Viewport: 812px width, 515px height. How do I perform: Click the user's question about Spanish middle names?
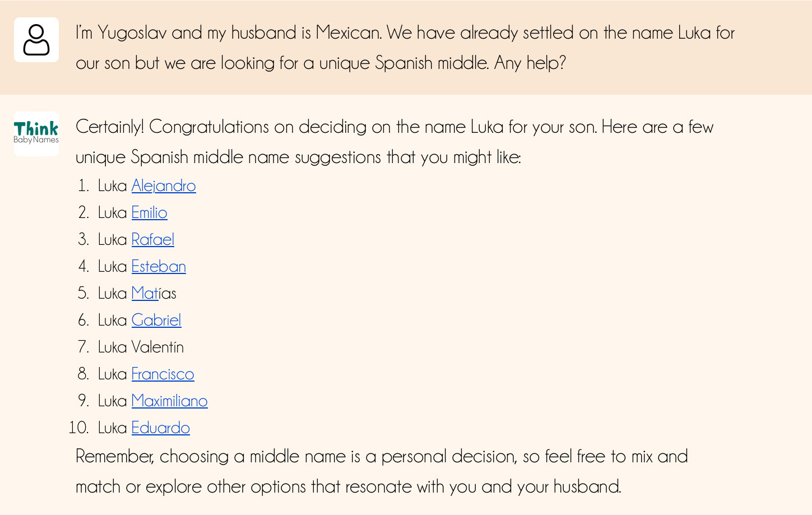pyautogui.click(x=405, y=48)
